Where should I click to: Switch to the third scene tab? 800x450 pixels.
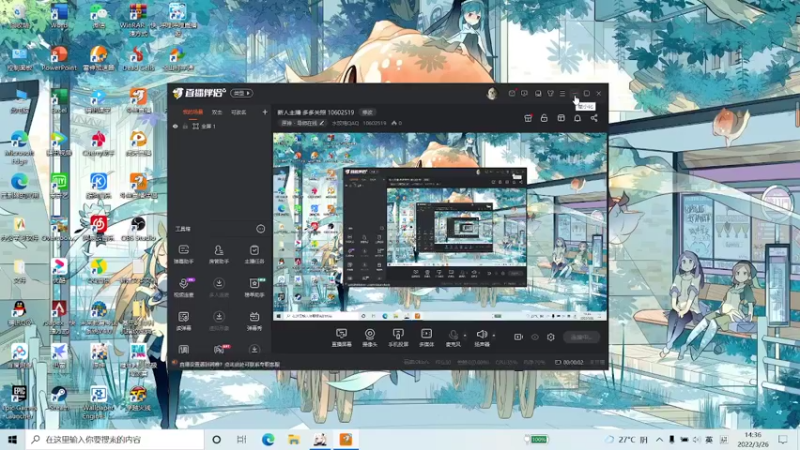click(x=239, y=112)
